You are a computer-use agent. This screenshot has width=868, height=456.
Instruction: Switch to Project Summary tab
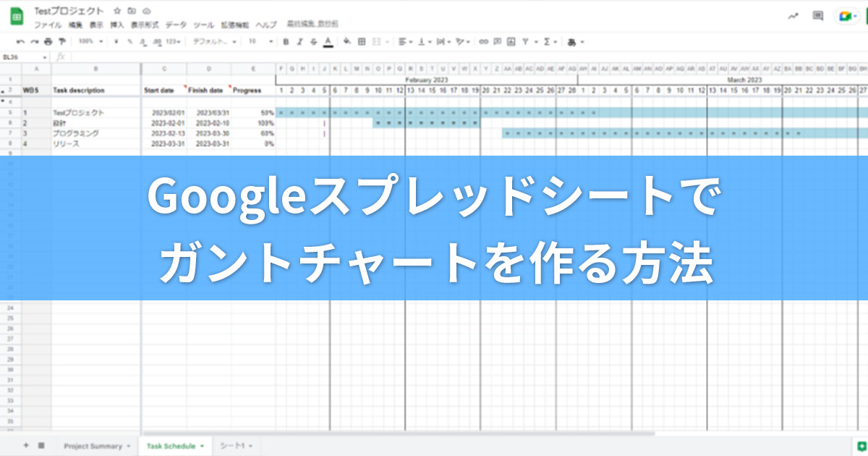[97, 446]
